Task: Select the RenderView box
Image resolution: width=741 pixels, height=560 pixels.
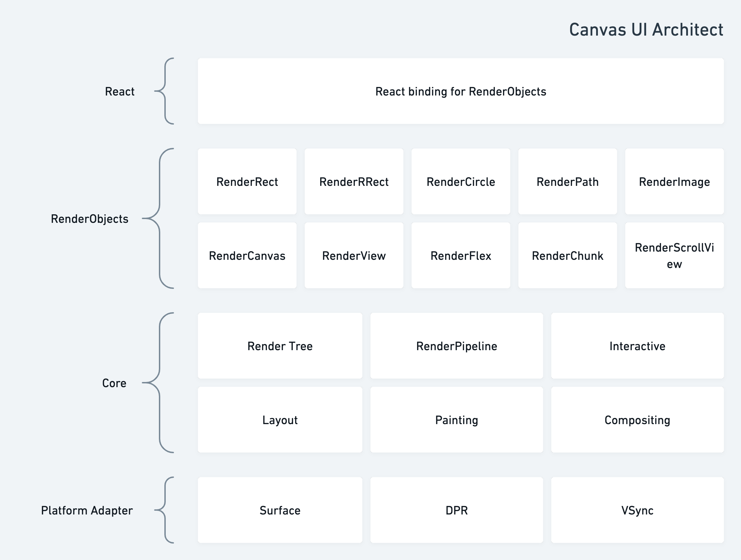Action: (354, 255)
